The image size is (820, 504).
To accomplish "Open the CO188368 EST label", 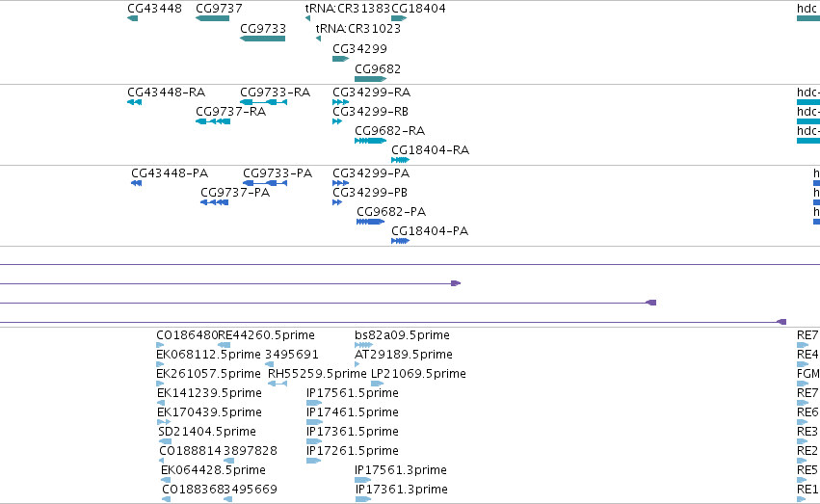I will pyautogui.click(x=193, y=490).
